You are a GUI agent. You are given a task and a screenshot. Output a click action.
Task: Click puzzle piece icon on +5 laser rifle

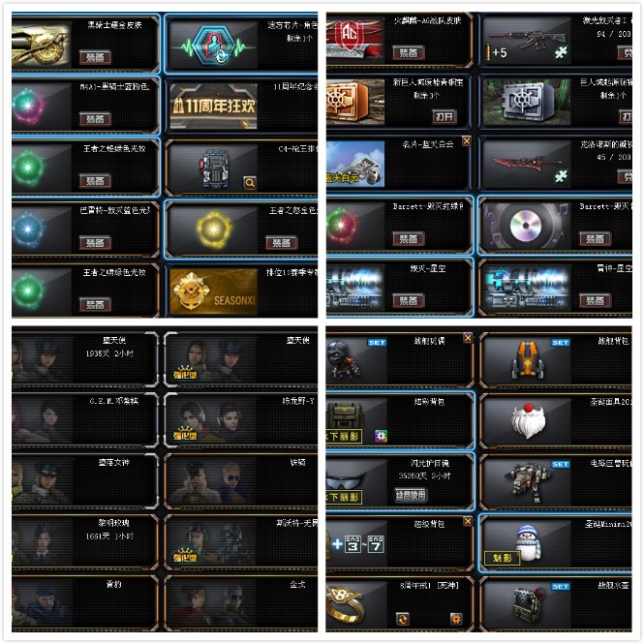[561, 52]
